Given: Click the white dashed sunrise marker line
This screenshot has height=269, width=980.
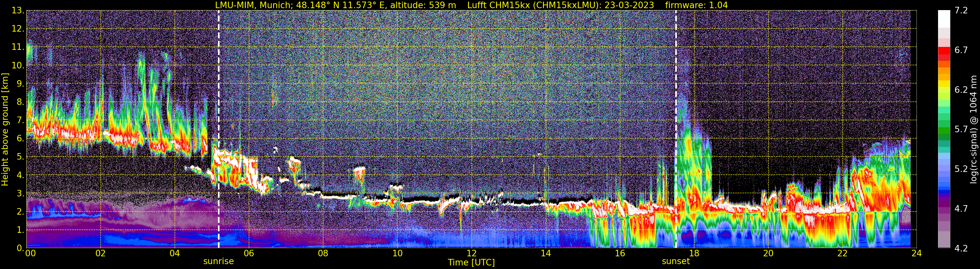Looking at the screenshot, I should pos(219,129).
